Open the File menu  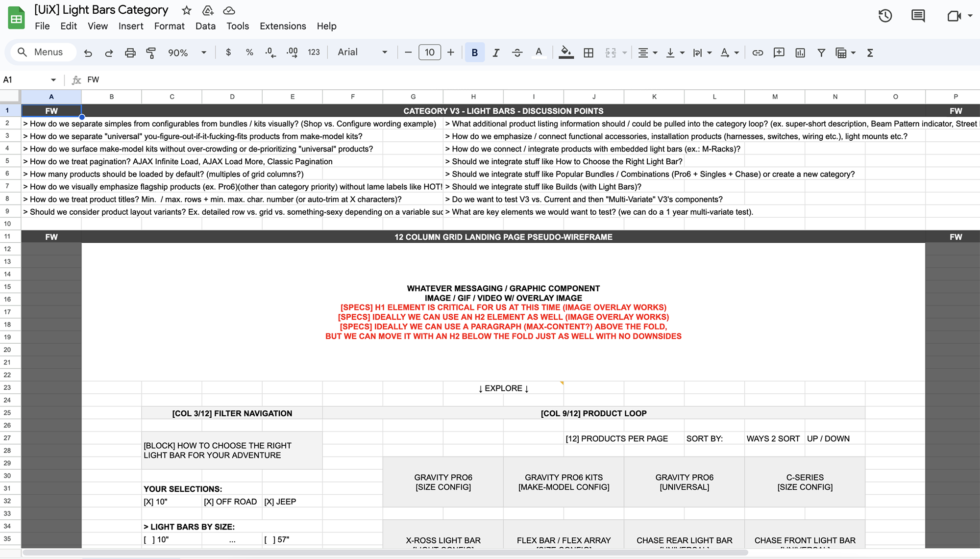[42, 26]
